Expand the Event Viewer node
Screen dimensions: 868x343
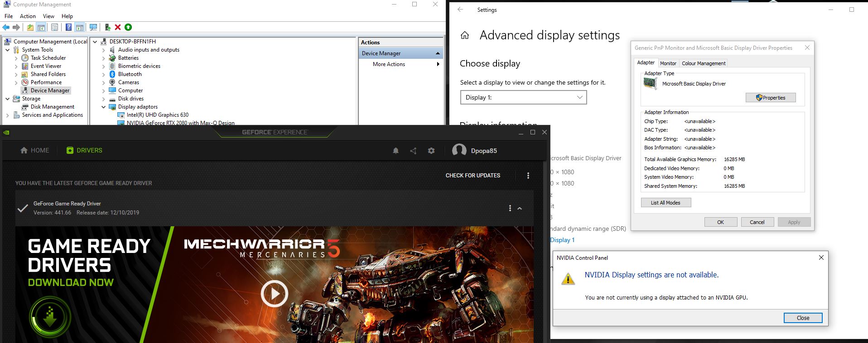point(16,66)
